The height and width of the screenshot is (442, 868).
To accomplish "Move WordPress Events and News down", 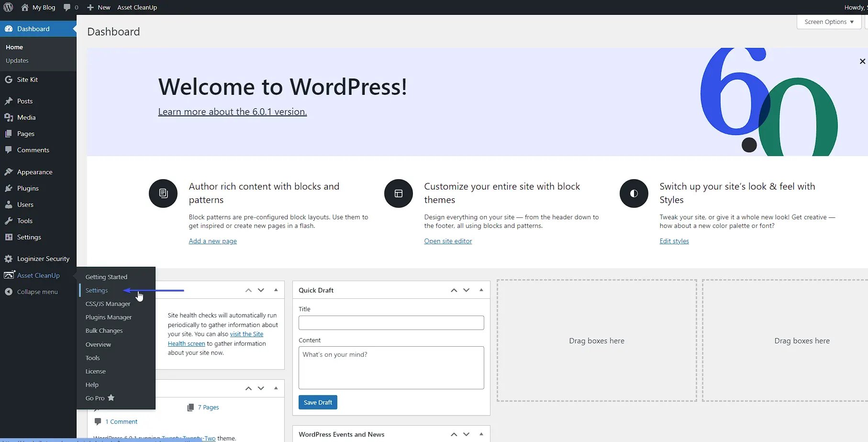I will coord(467,434).
